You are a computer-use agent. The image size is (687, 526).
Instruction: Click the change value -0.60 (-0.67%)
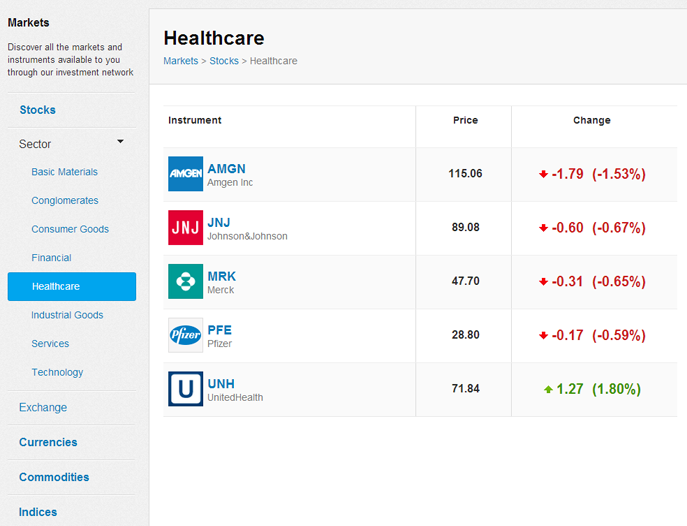(598, 228)
